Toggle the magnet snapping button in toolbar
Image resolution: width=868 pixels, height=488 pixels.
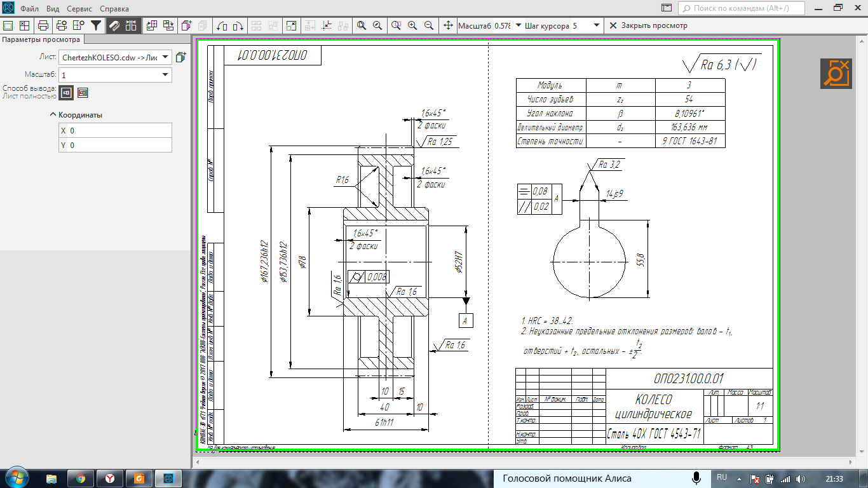pyautogui.click(x=114, y=25)
